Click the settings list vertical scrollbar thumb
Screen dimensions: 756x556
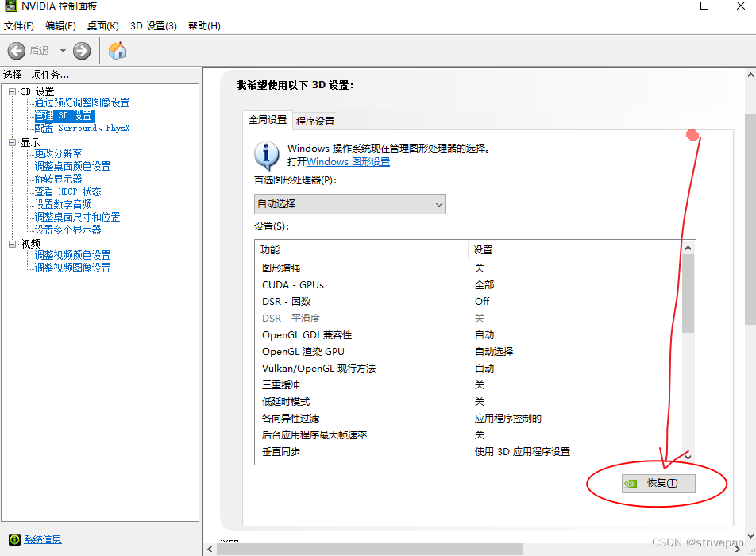pyautogui.click(x=688, y=294)
